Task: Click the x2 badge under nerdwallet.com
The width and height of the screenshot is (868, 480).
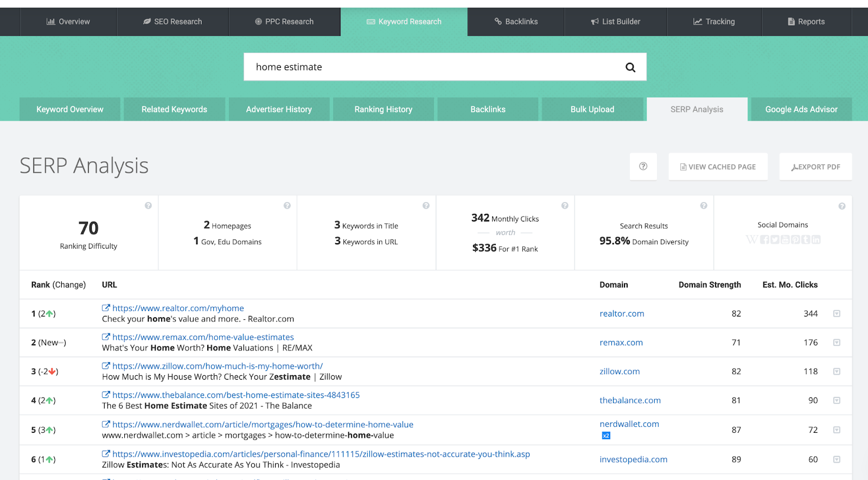Action: pyautogui.click(x=606, y=435)
